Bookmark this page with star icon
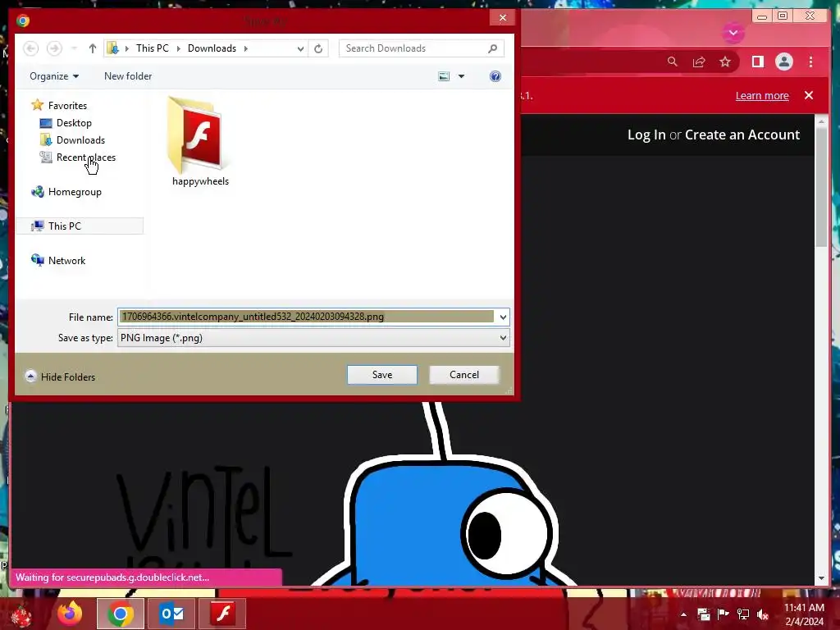Image resolution: width=840 pixels, height=630 pixels. click(725, 62)
